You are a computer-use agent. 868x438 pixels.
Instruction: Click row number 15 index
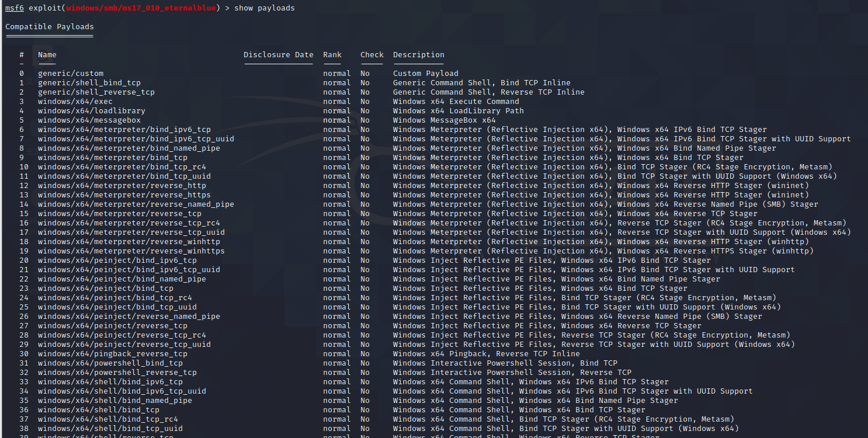pyautogui.click(x=24, y=214)
